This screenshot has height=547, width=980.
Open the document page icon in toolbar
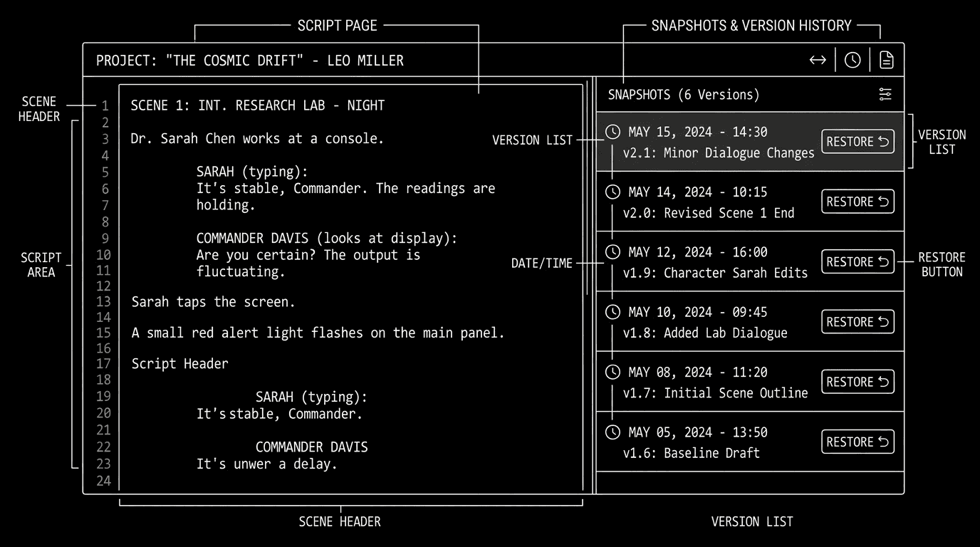(885, 60)
